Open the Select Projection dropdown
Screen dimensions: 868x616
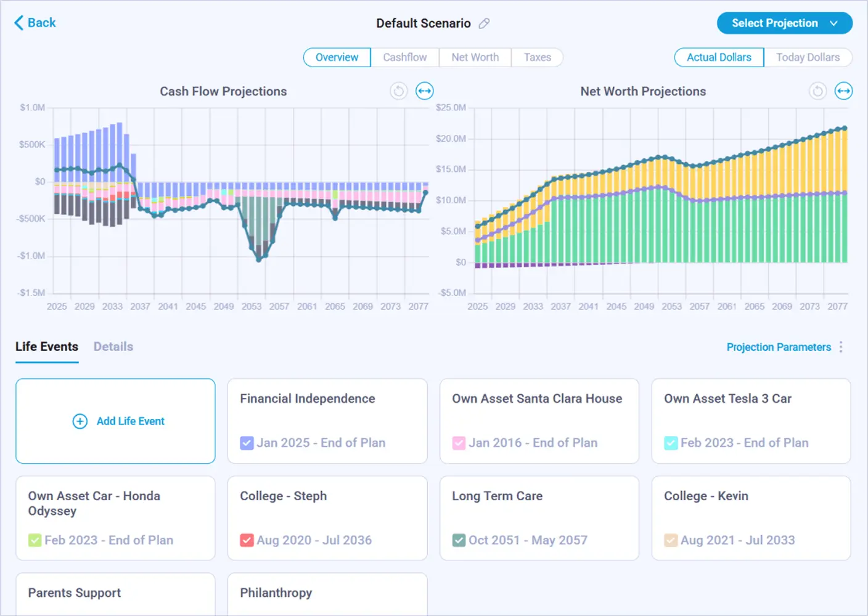(x=785, y=23)
